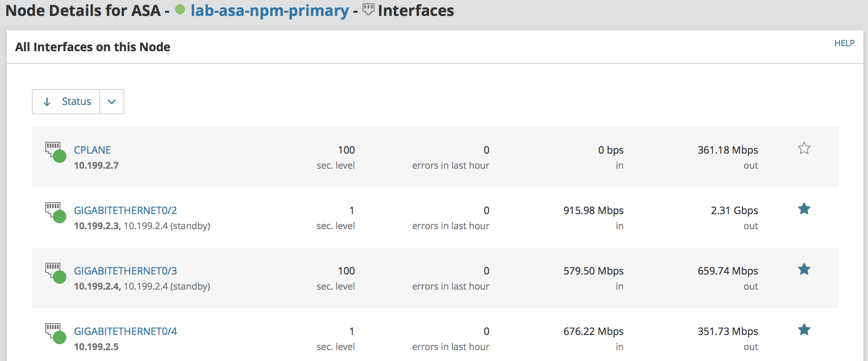Reverse sort order with the Status arrow
Screen dimensions: 868x361
coord(47,102)
